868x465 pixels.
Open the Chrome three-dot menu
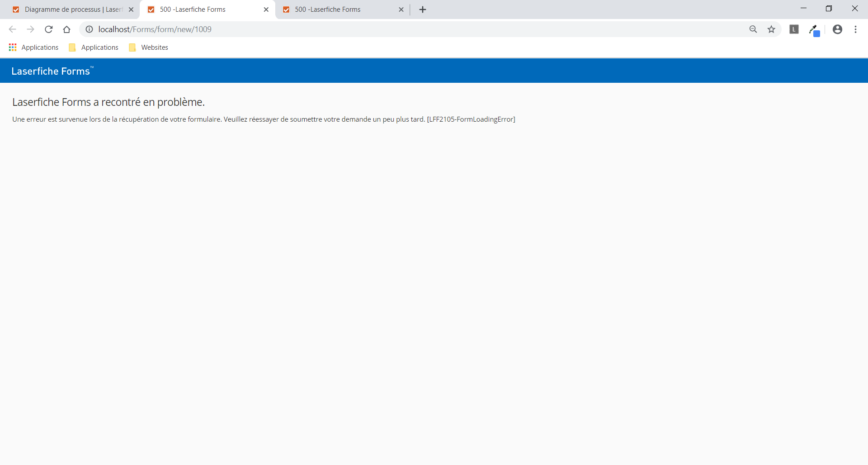[x=856, y=29]
